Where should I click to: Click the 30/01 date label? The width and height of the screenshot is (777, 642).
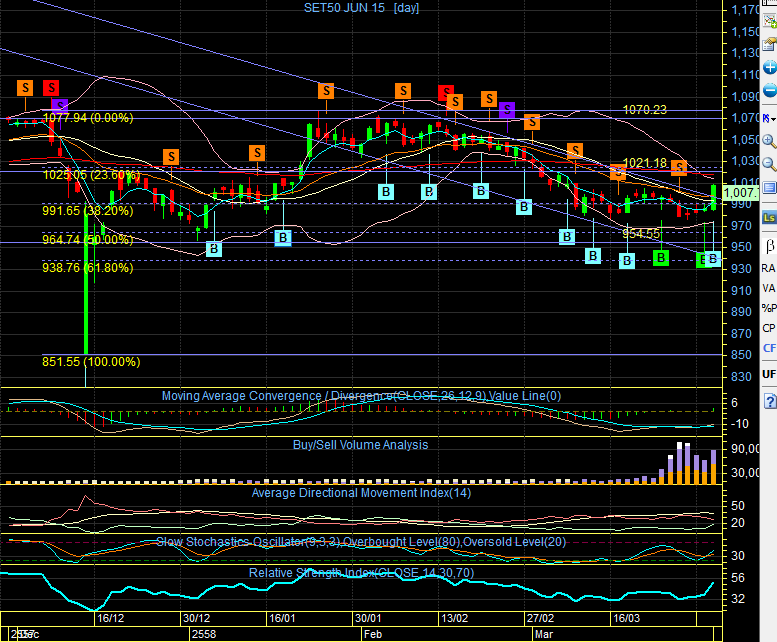(368, 618)
